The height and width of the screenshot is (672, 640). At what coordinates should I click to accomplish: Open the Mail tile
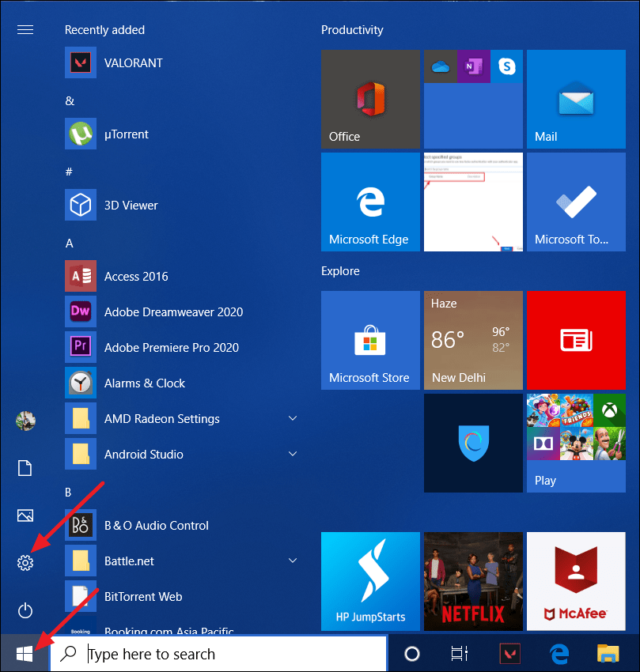[576, 99]
